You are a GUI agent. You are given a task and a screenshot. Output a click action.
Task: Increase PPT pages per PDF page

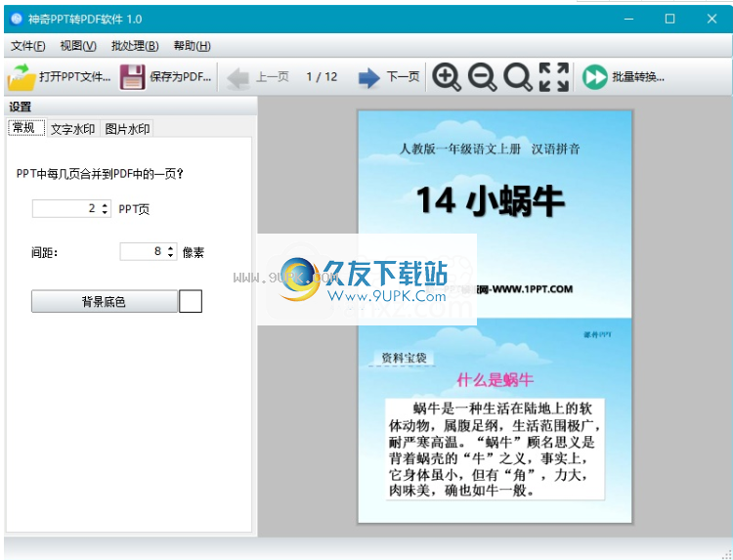point(106,204)
